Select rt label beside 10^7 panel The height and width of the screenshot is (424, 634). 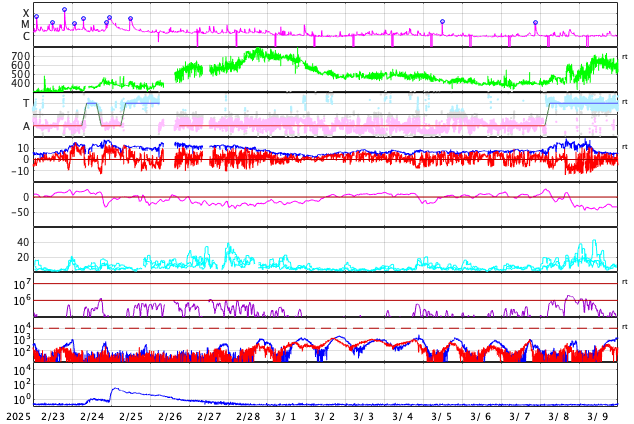point(624,282)
